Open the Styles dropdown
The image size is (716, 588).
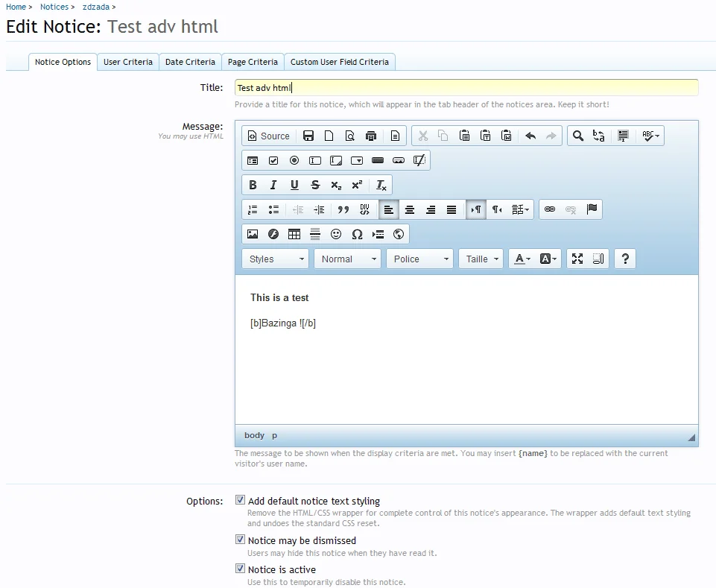coord(275,259)
